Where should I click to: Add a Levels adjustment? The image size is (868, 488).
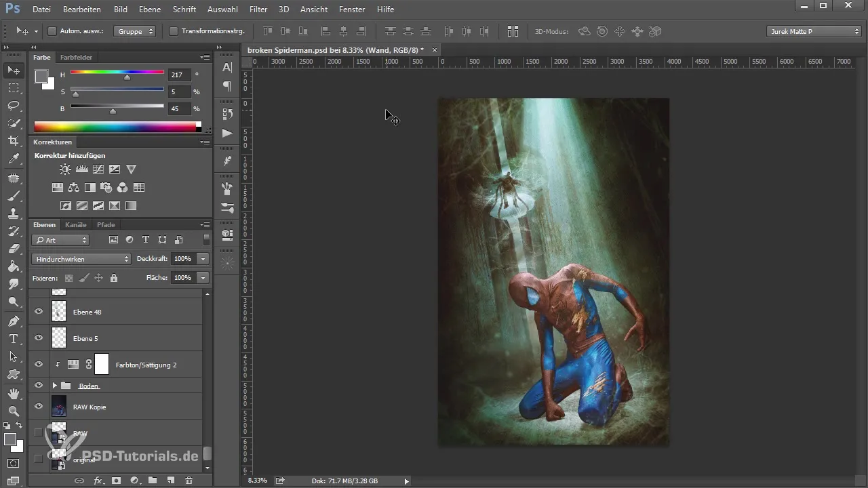[82, 169]
